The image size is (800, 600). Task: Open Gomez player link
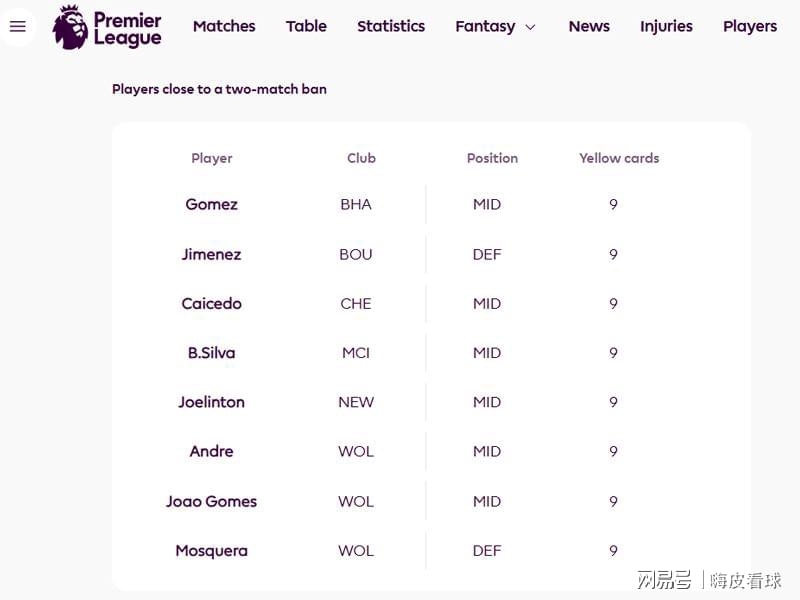[212, 204]
